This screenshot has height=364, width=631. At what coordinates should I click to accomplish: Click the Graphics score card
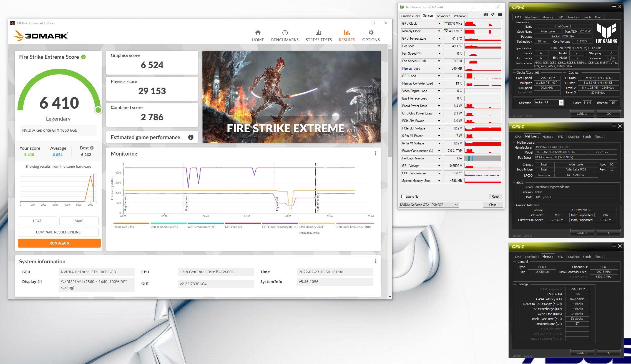pyautogui.click(x=152, y=63)
